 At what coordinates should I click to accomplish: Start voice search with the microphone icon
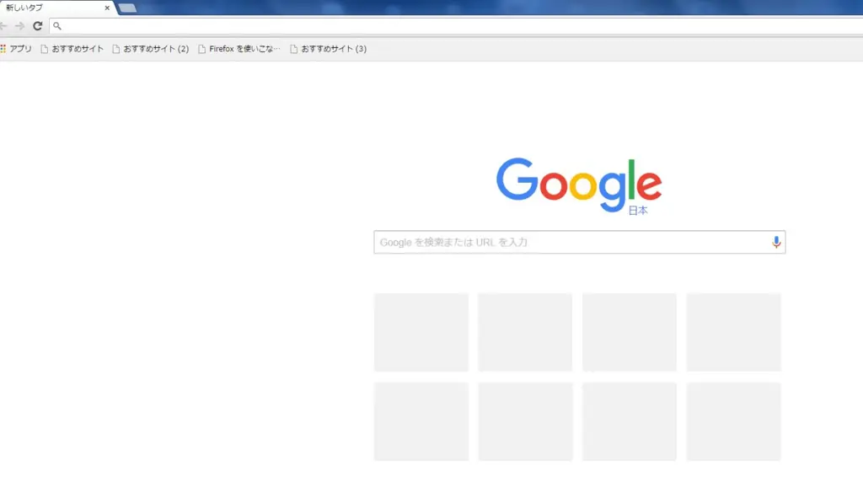coord(776,242)
